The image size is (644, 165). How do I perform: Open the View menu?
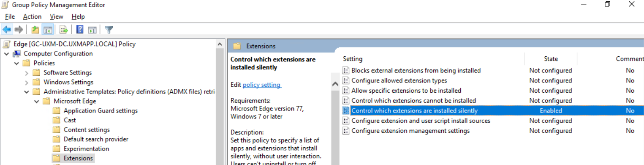[x=56, y=16]
